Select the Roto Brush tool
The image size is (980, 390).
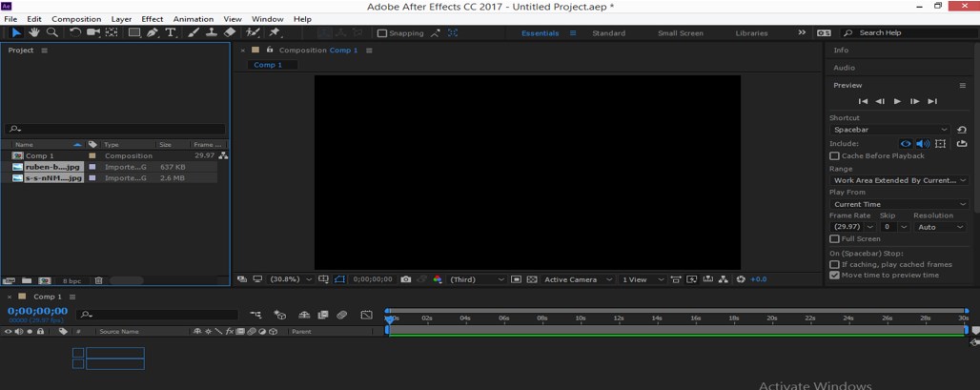(253, 32)
